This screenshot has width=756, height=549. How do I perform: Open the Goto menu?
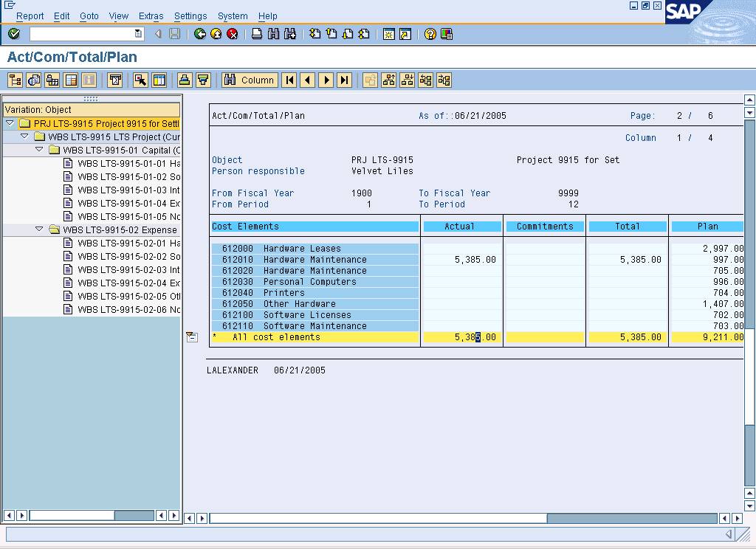click(89, 16)
